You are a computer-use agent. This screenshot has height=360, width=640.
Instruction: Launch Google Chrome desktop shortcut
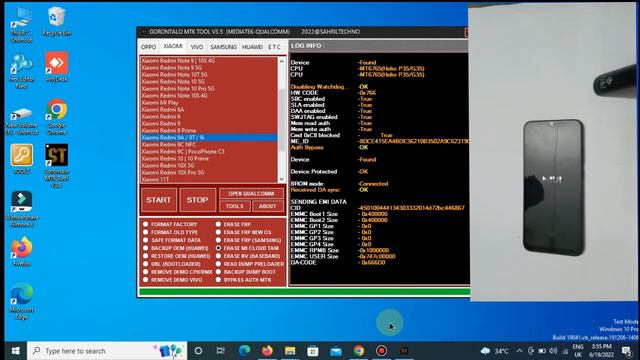[x=57, y=117]
